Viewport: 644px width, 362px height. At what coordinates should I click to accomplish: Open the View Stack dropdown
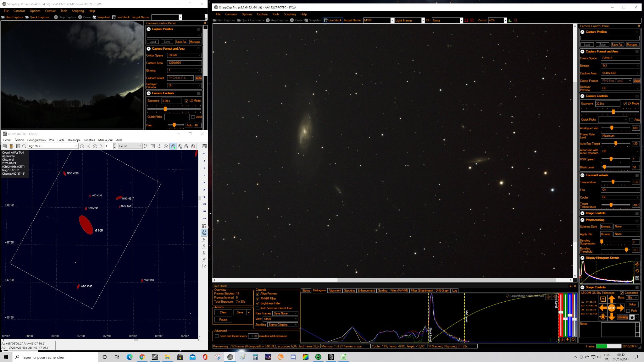(x=280, y=319)
